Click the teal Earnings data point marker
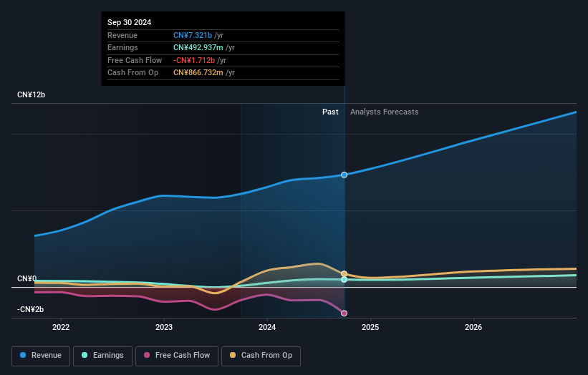The width and height of the screenshot is (588, 375). coord(344,280)
